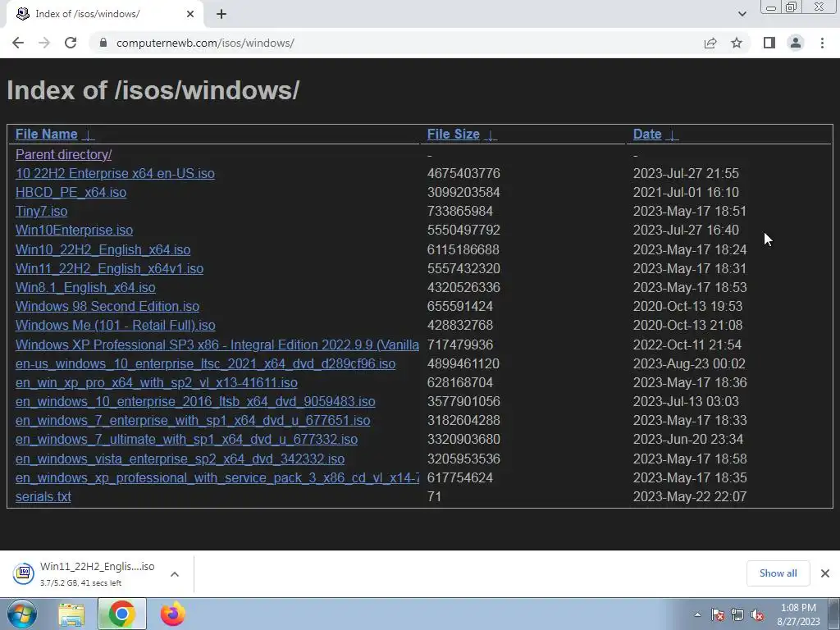Bookmark this page with the star icon
The height and width of the screenshot is (630, 840).
(x=737, y=43)
